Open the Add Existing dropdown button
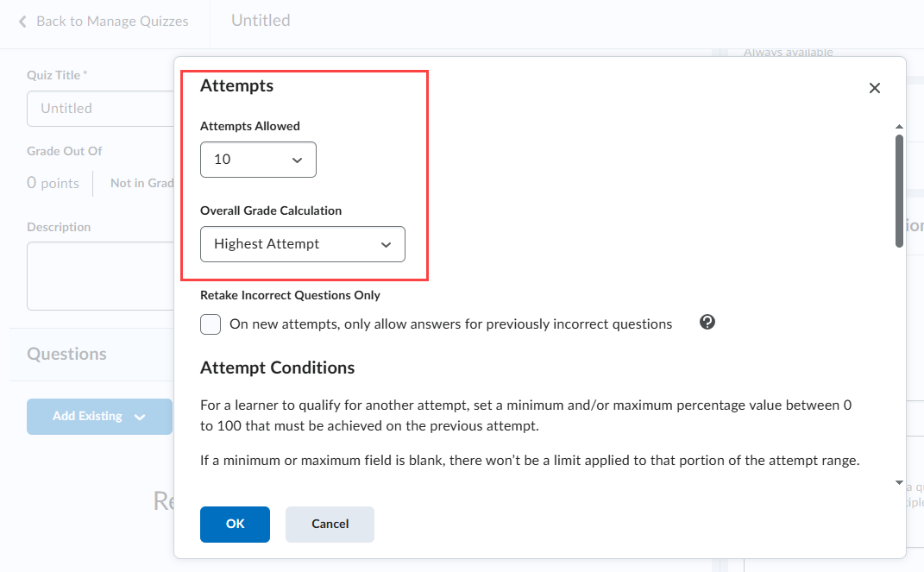This screenshot has height=572, width=924. (99, 417)
